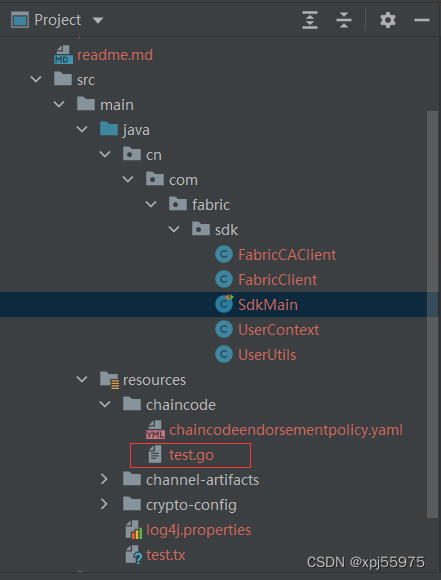441x580 pixels.
Task: Click the UserContext class icon
Action: 224,330
